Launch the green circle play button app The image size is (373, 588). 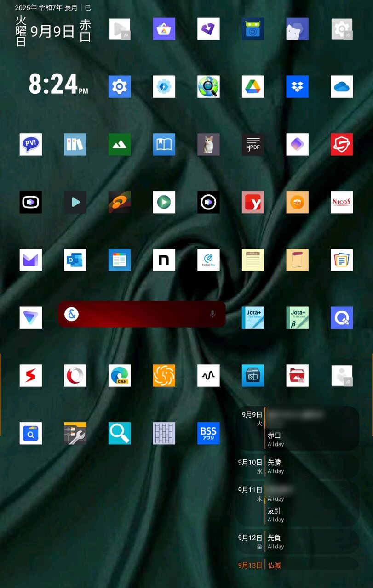164,202
